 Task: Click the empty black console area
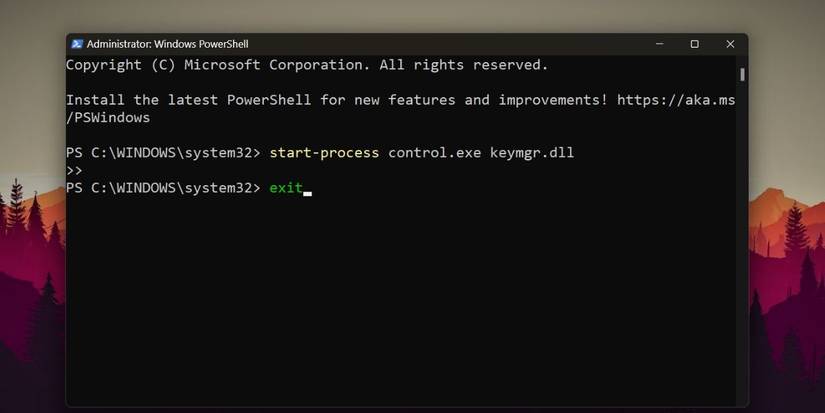tap(400, 300)
